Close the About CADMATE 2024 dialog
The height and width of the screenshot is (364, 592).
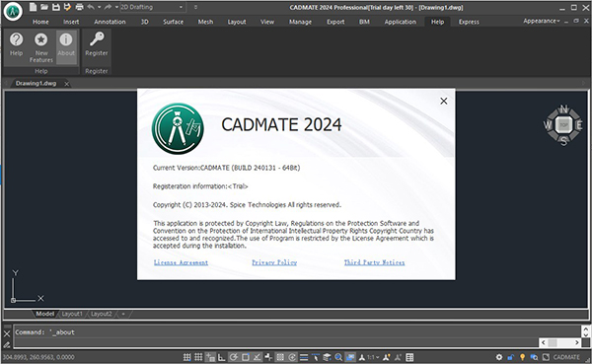444,101
